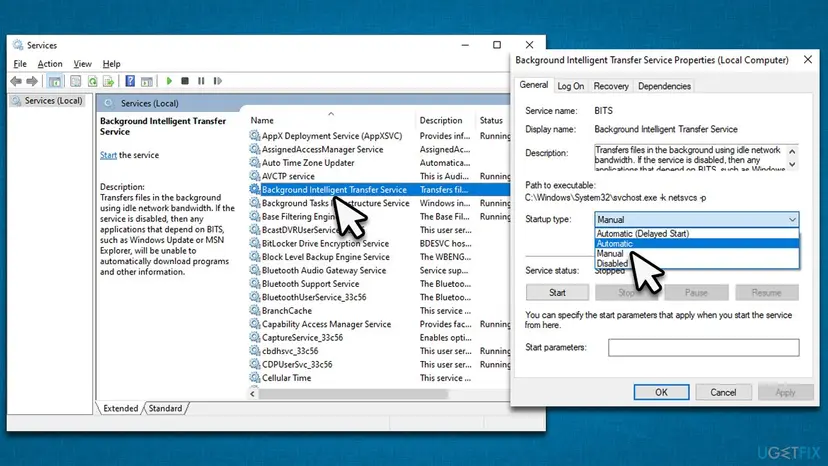This screenshot has width=828, height=466.
Task: Click the services list horizontal scrollbar thumb
Action: point(353,394)
